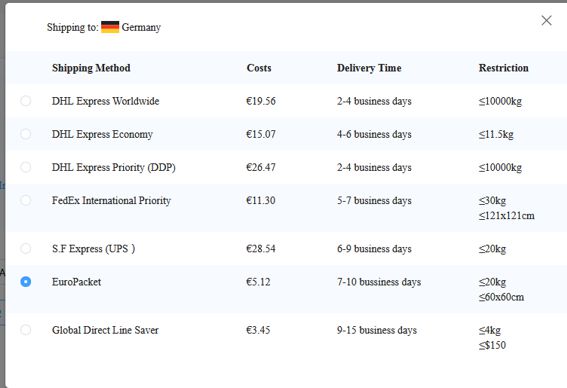The image size is (567, 388).
Task: Select DHL Express Priority (DDP) radio button
Action: 25,167
